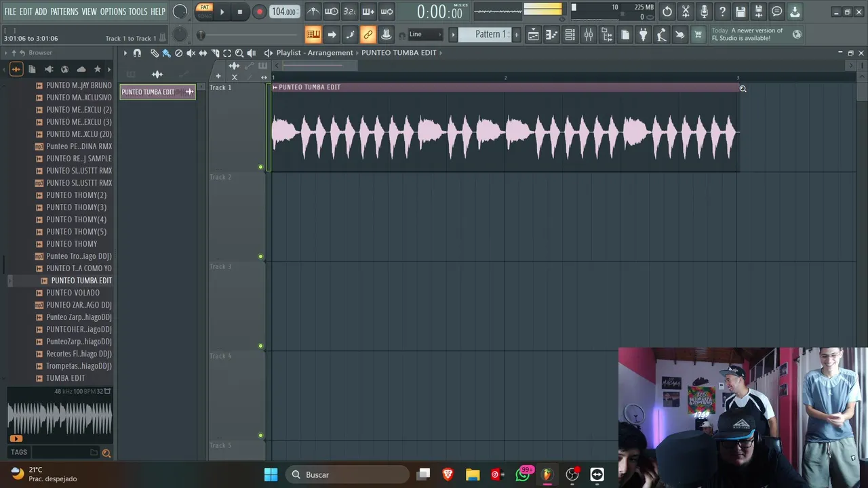Toggle the 3-2-1 countdown before recording
The image size is (868, 488).
pyautogui.click(x=350, y=12)
